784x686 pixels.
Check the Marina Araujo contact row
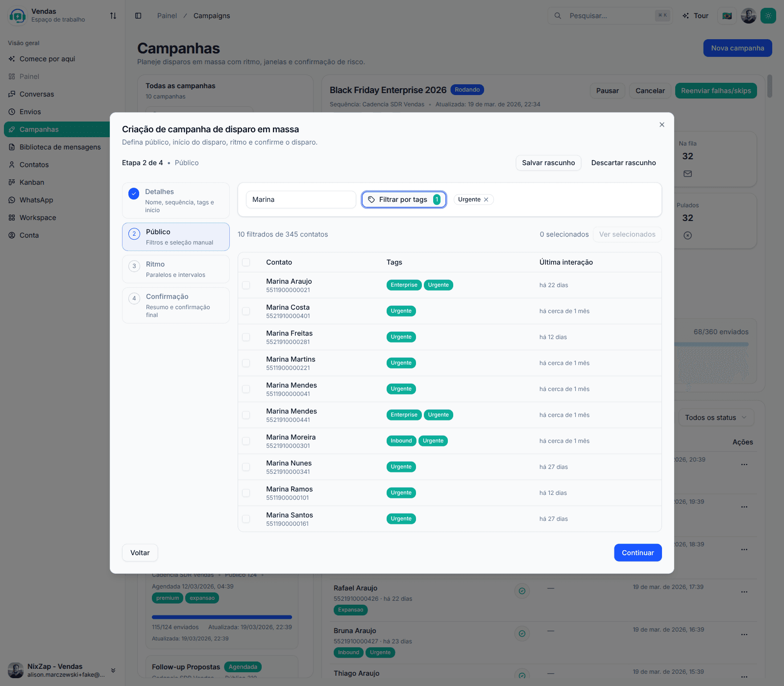[246, 285]
